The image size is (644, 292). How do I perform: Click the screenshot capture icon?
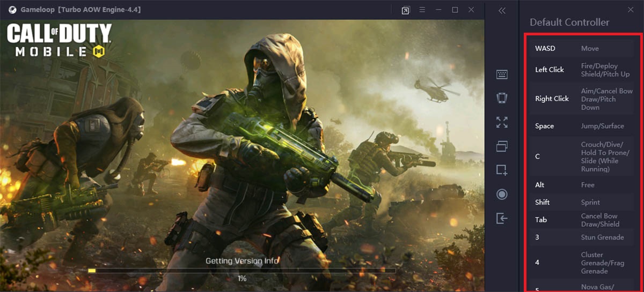coord(502,170)
